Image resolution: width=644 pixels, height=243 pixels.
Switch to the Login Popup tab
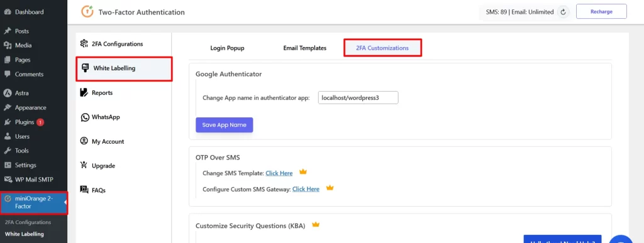point(227,48)
